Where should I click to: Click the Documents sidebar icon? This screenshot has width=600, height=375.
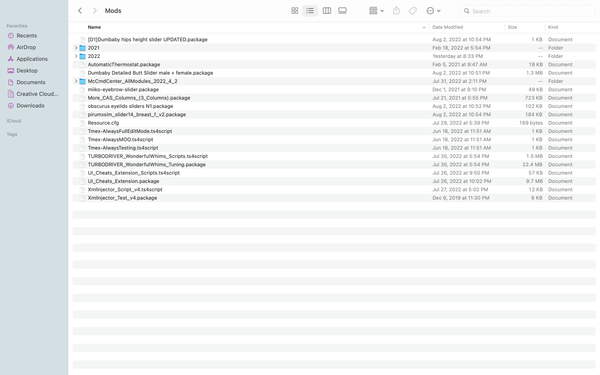[x=11, y=82]
